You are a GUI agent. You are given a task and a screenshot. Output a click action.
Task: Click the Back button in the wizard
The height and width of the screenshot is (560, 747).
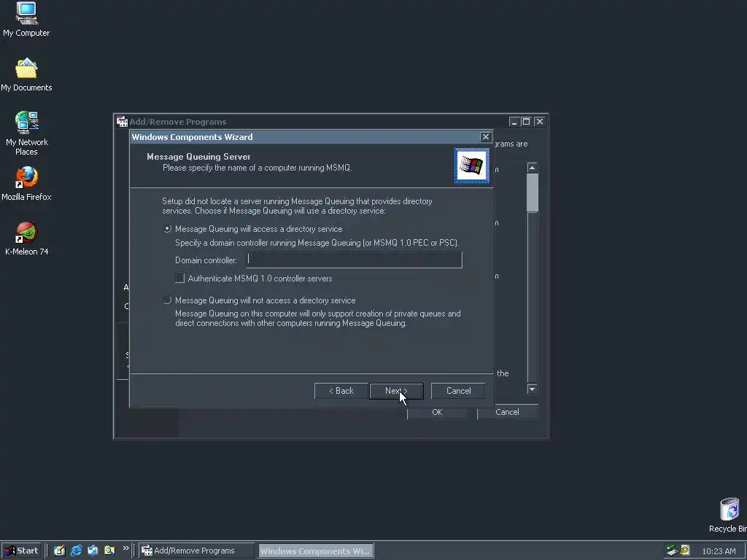341,391
